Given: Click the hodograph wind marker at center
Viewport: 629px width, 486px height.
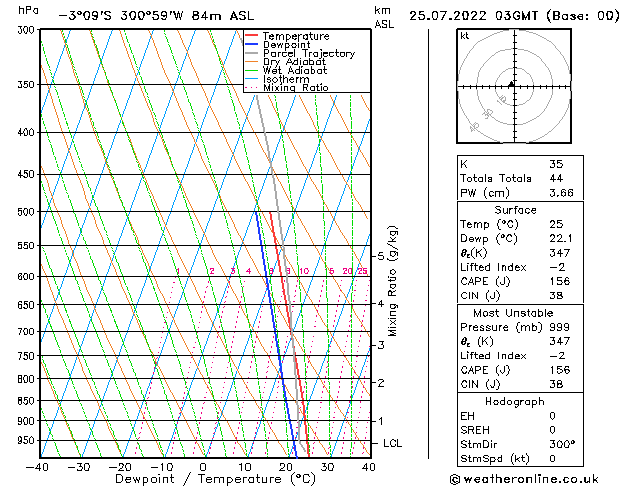Looking at the screenshot, I should click(511, 84).
